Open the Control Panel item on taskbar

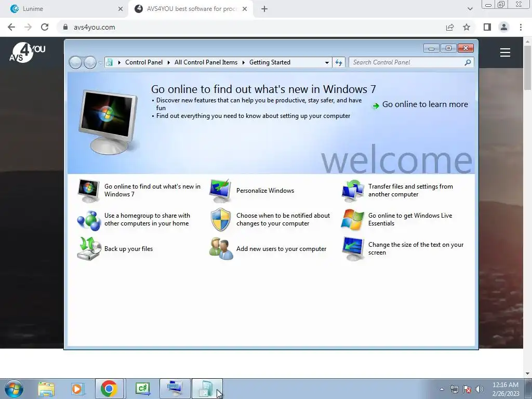point(207,389)
